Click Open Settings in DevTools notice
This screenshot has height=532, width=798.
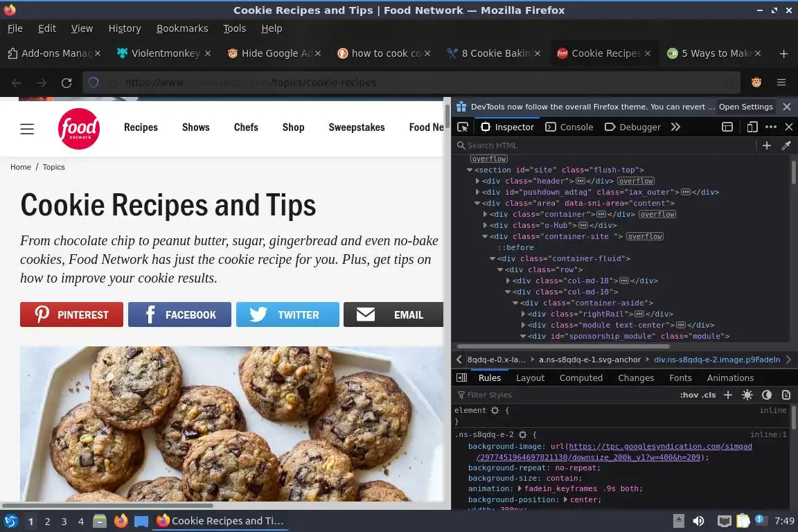[x=745, y=107]
